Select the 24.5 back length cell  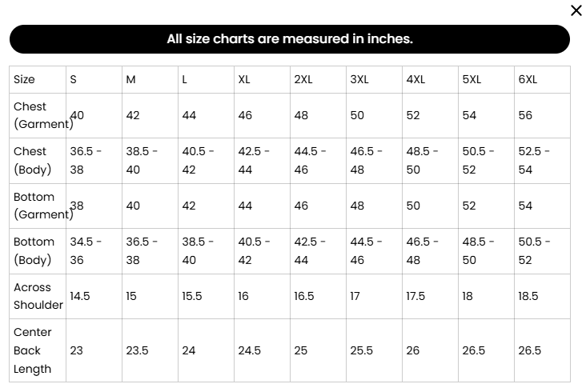262,350
